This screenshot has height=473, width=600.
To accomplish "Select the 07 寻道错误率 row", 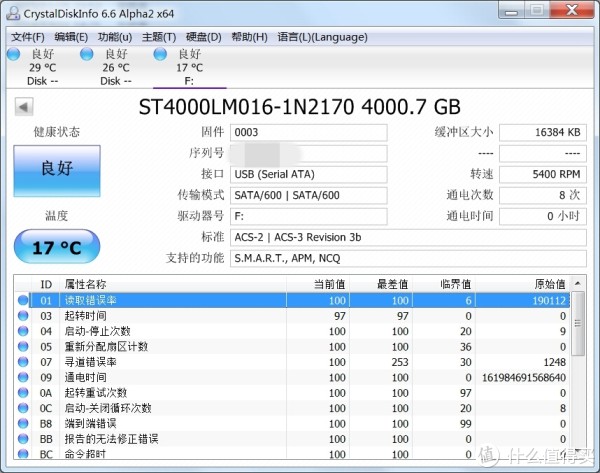I will (293, 362).
